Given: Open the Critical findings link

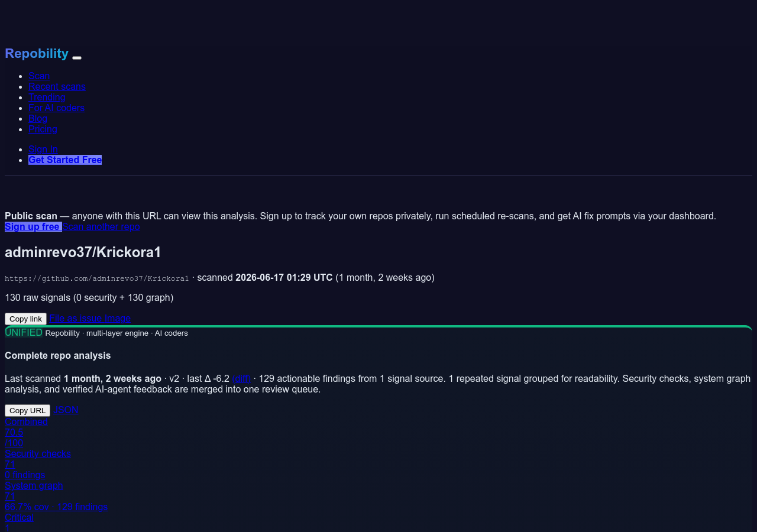Looking at the screenshot, I should pos(19,517).
